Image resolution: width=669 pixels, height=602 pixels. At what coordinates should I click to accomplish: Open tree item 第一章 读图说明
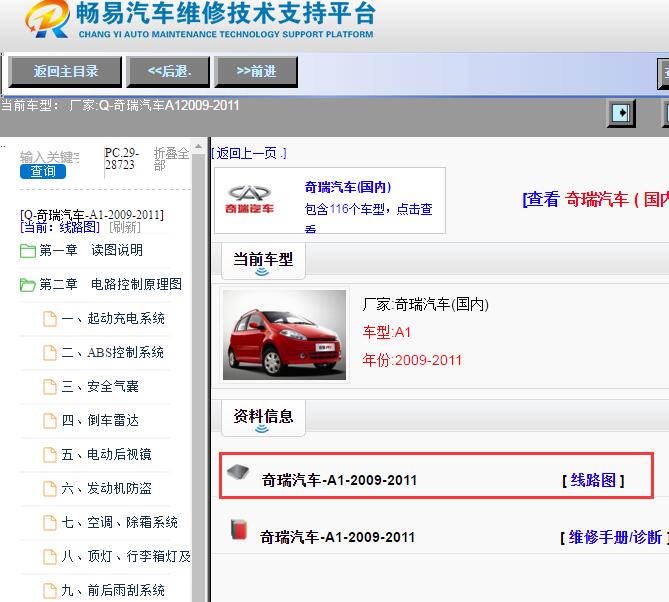(91, 250)
